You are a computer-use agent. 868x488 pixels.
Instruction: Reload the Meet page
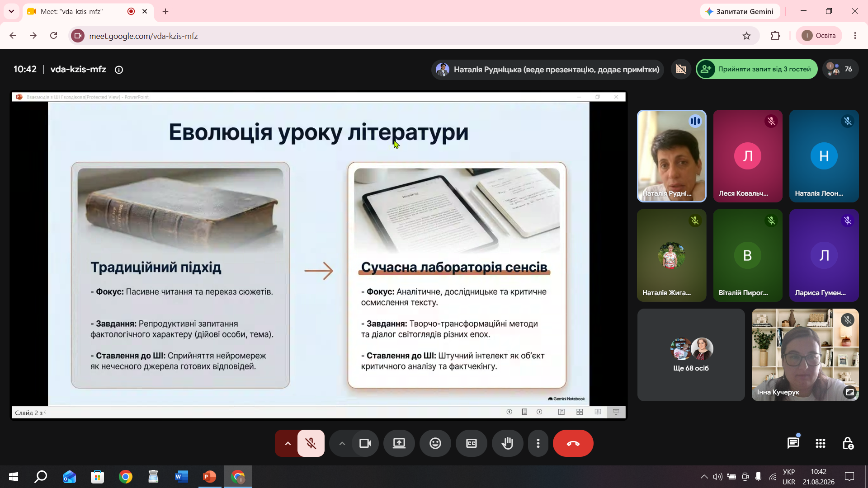point(53,36)
